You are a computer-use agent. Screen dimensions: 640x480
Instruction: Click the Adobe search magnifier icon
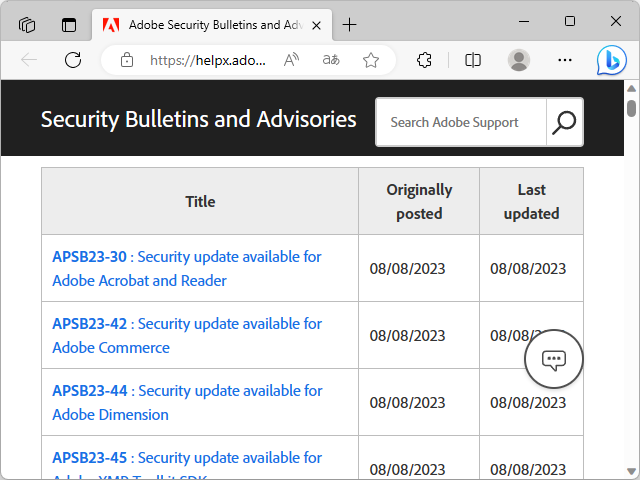(565, 122)
